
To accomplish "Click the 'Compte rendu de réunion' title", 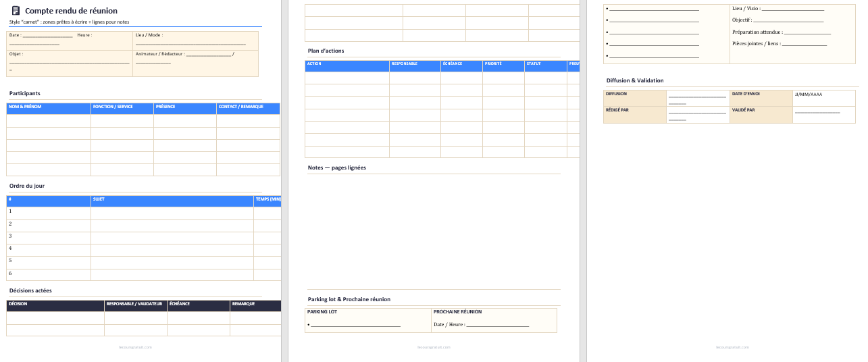I will (71, 11).
